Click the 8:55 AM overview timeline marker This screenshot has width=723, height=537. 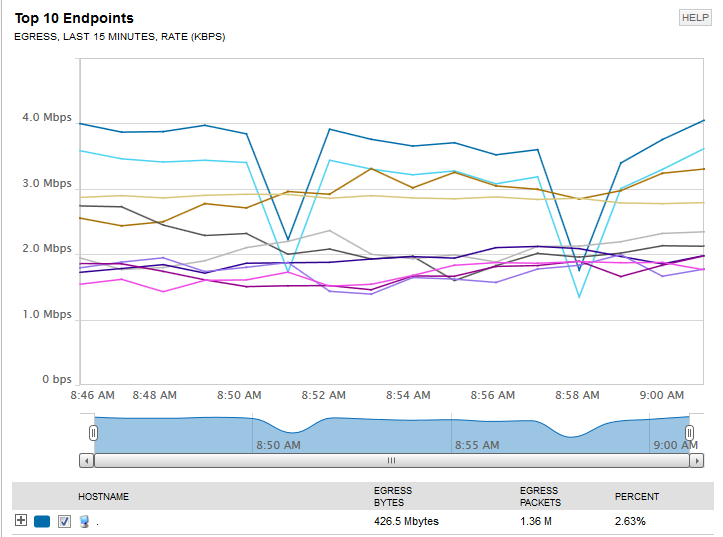pos(477,445)
